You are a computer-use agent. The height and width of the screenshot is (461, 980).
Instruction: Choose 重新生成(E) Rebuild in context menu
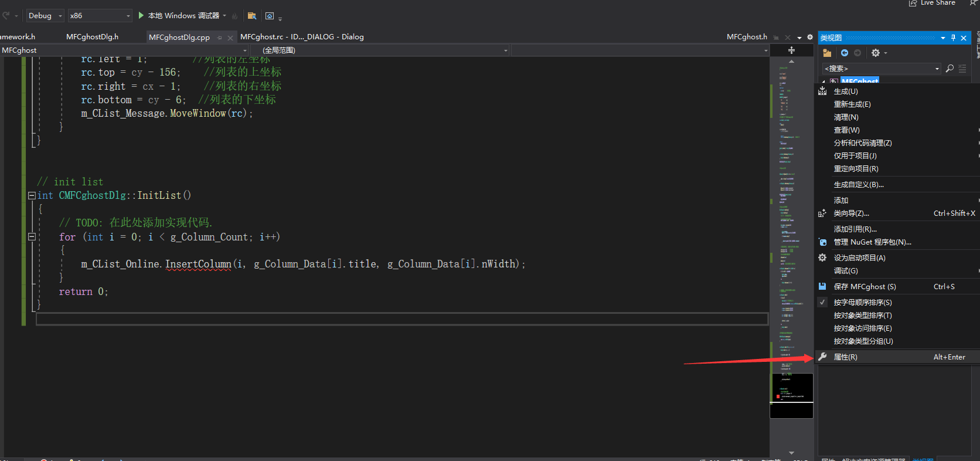pyautogui.click(x=852, y=104)
